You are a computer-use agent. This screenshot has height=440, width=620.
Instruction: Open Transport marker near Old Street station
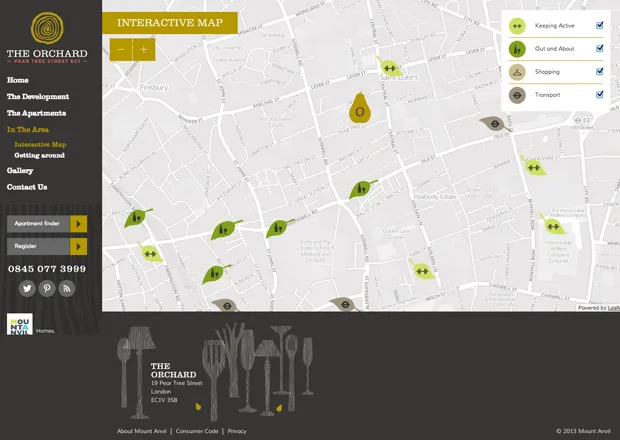coord(495,124)
